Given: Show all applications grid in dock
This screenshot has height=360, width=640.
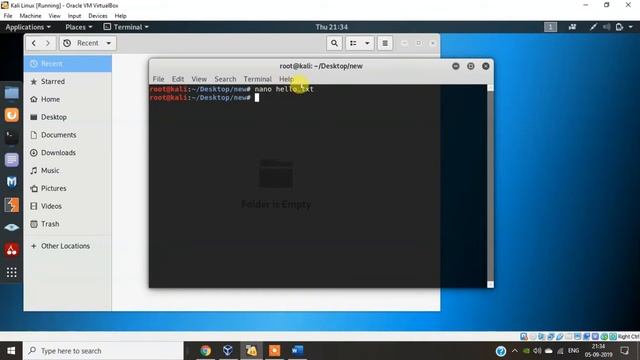Looking at the screenshot, I should 11,272.
